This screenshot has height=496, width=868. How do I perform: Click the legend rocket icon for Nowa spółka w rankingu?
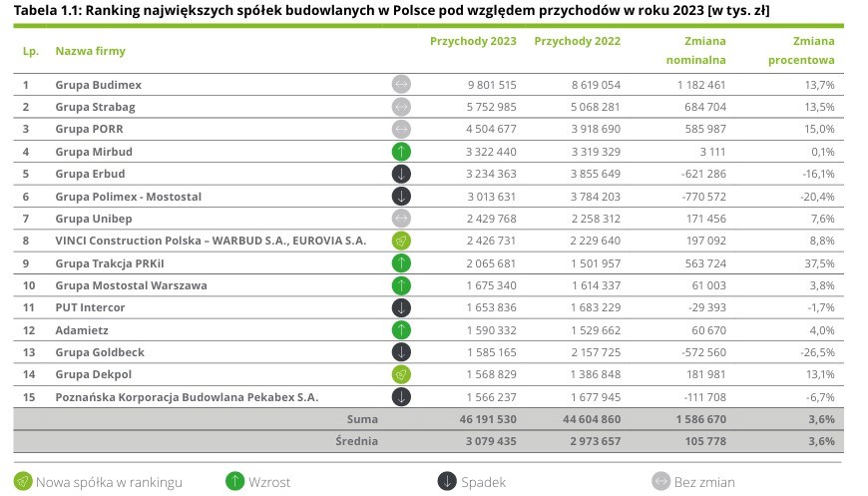pyautogui.click(x=23, y=482)
